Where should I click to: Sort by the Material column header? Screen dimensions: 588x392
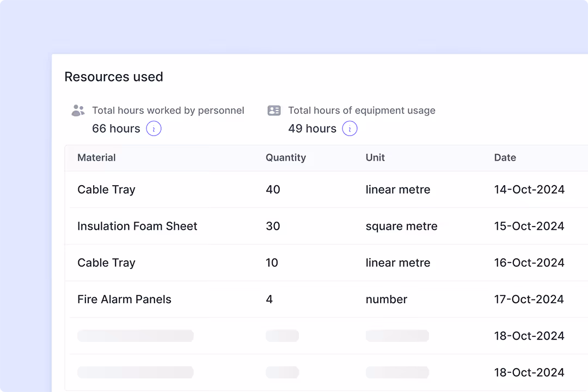coord(96,157)
